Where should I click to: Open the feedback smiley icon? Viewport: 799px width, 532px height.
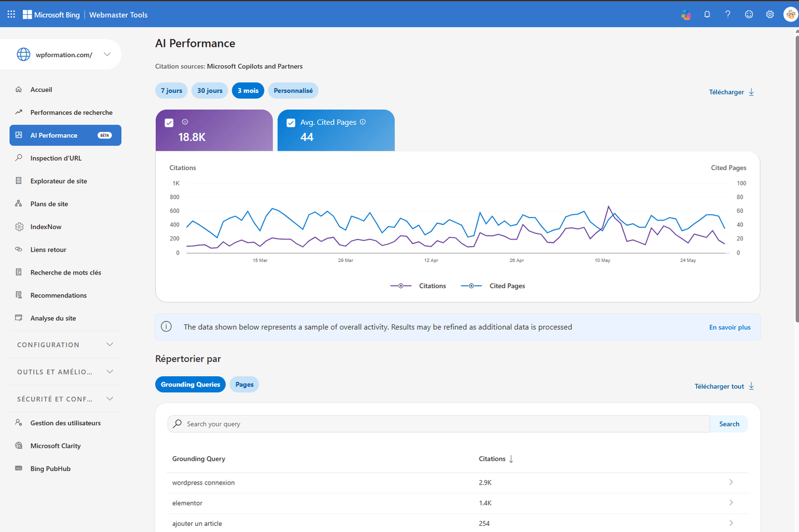749,14
